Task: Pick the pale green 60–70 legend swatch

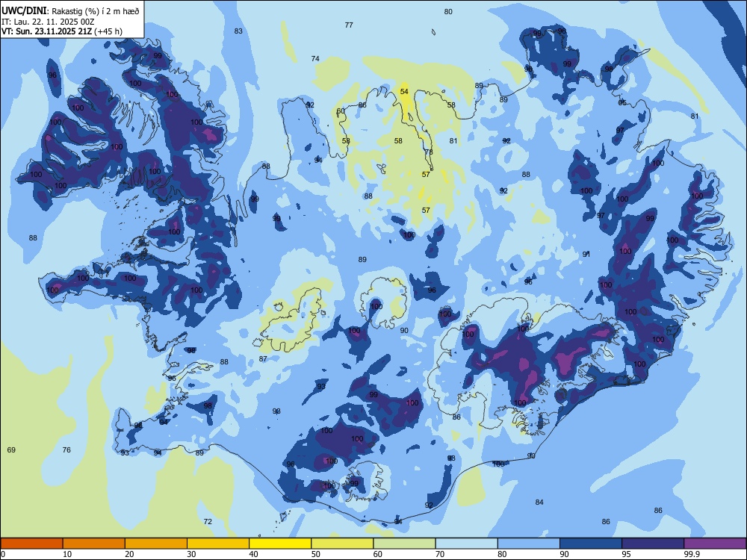Action: click(404, 544)
